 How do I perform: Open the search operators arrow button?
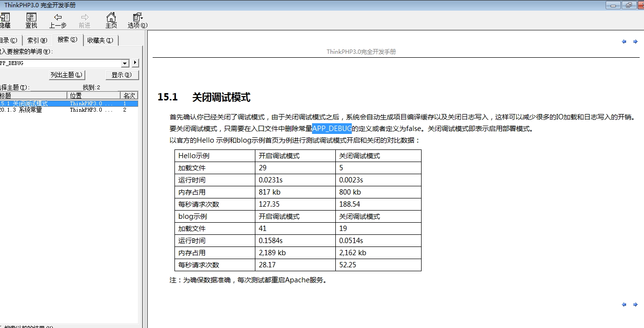[135, 63]
